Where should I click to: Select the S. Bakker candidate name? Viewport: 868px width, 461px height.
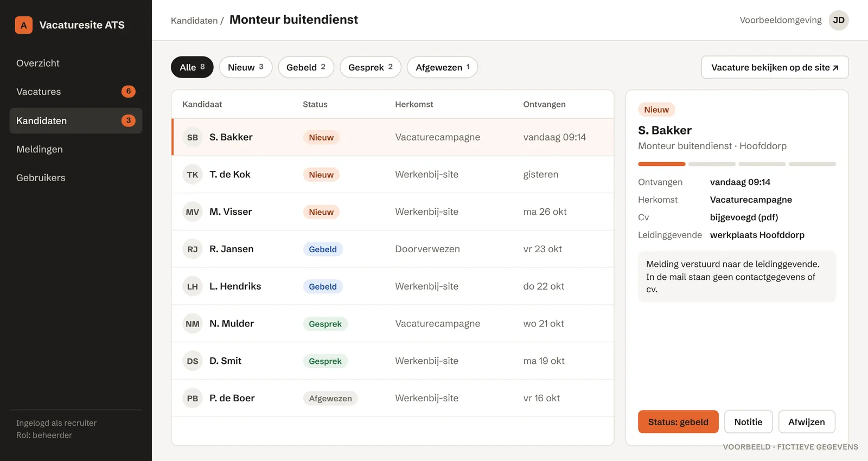click(x=231, y=137)
